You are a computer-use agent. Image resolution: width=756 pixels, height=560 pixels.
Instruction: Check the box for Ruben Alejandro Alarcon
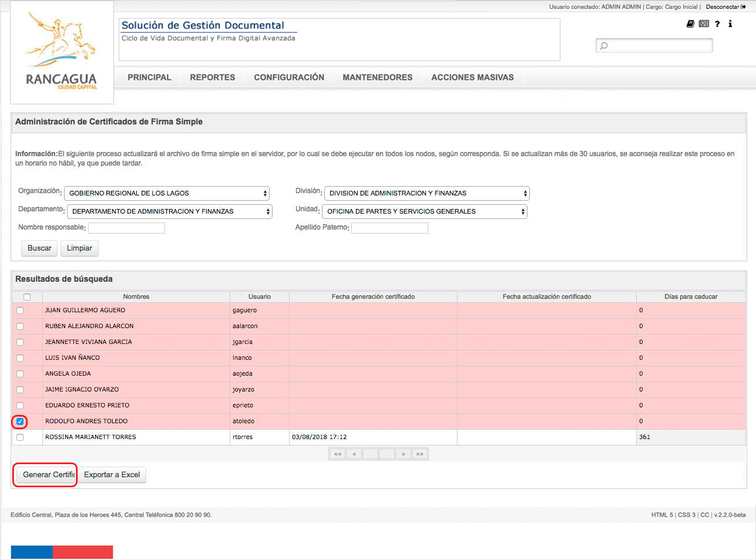(x=20, y=326)
